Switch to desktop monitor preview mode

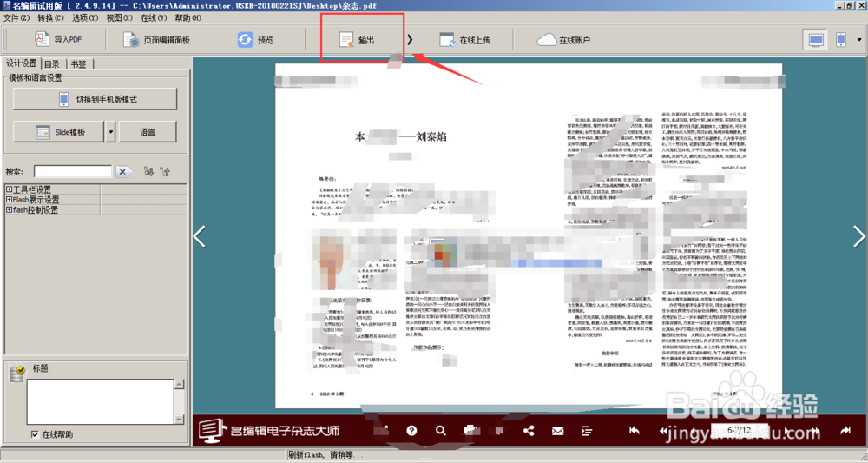pyautogui.click(x=816, y=40)
